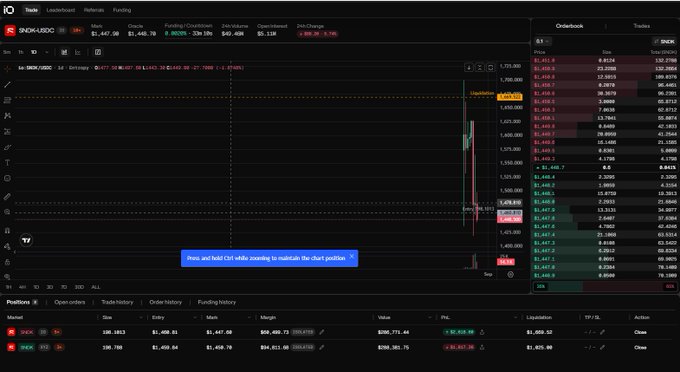
Task: Click the chart drawing toggle icon in toolbar
Action: click(98, 52)
